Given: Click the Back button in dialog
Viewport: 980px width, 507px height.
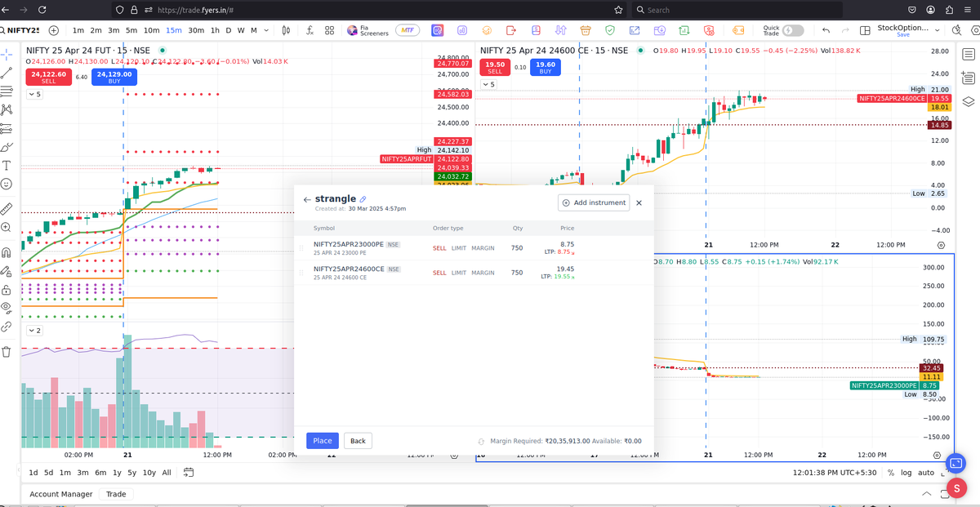Looking at the screenshot, I should pos(358,441).
